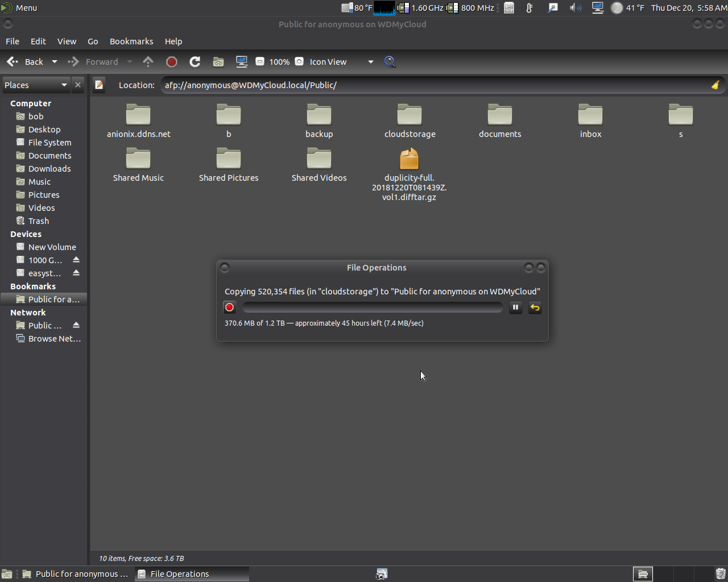The width and height of the screenshot is (728, 582).
Task: Select the Public for a… bookmark
Action: pos(44,300)
